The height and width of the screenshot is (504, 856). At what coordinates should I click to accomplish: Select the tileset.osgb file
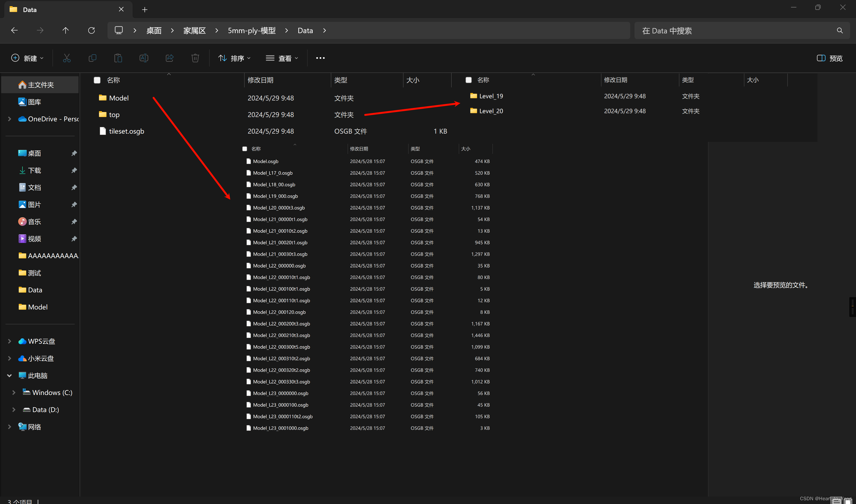tap(127, 131)
